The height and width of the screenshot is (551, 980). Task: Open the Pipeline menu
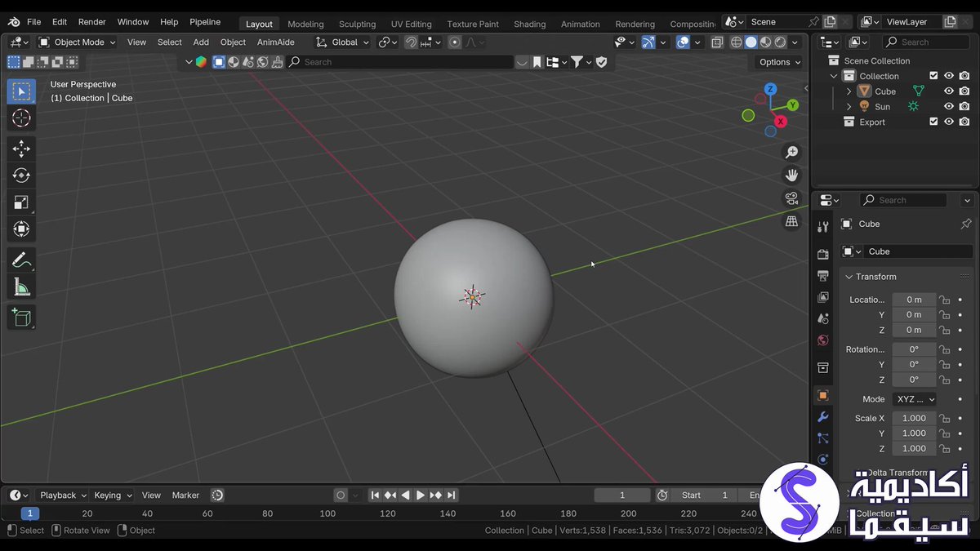pos(205,22)
